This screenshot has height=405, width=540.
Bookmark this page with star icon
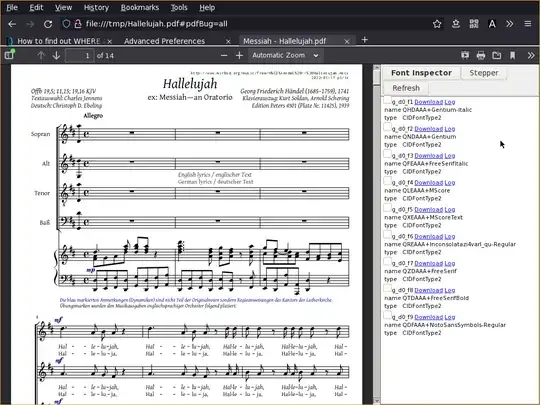(437, 24)
